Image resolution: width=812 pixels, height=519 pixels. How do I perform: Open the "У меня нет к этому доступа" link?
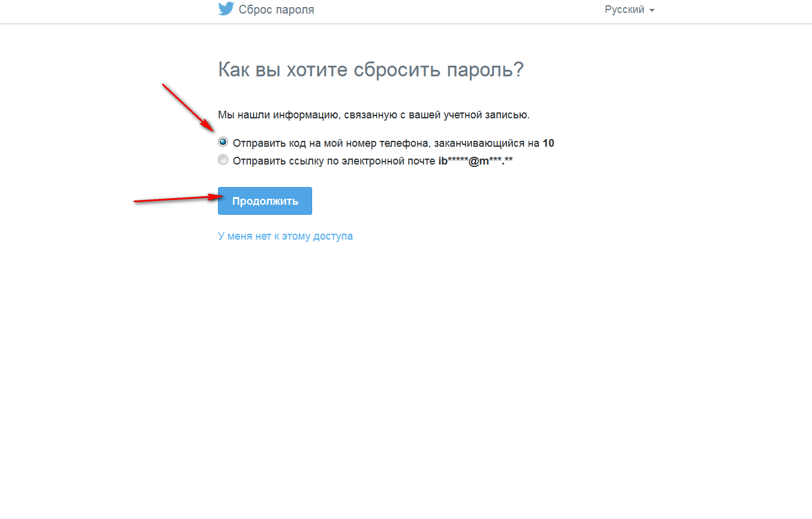pos(285,236)
